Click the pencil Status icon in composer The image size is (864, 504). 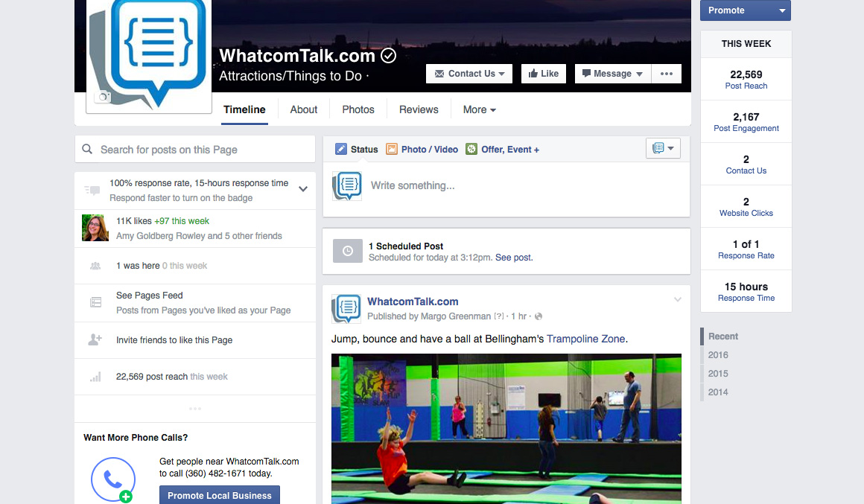point(341,149)
